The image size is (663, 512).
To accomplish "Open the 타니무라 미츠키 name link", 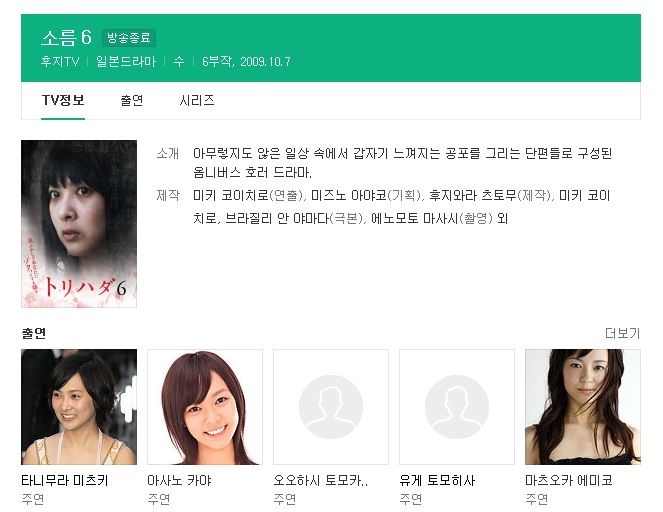I will tap(65, 480).
